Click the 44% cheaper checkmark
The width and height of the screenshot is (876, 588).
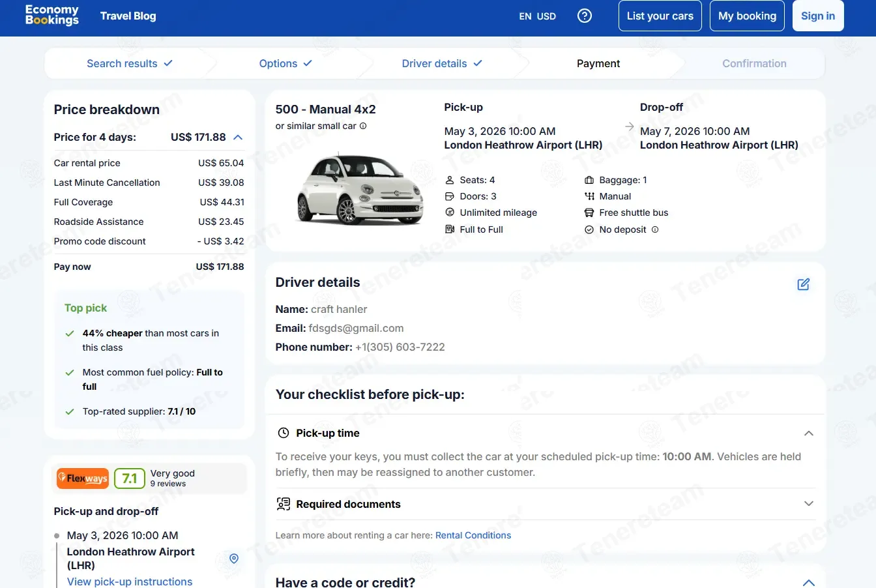(x=70, y=334)
